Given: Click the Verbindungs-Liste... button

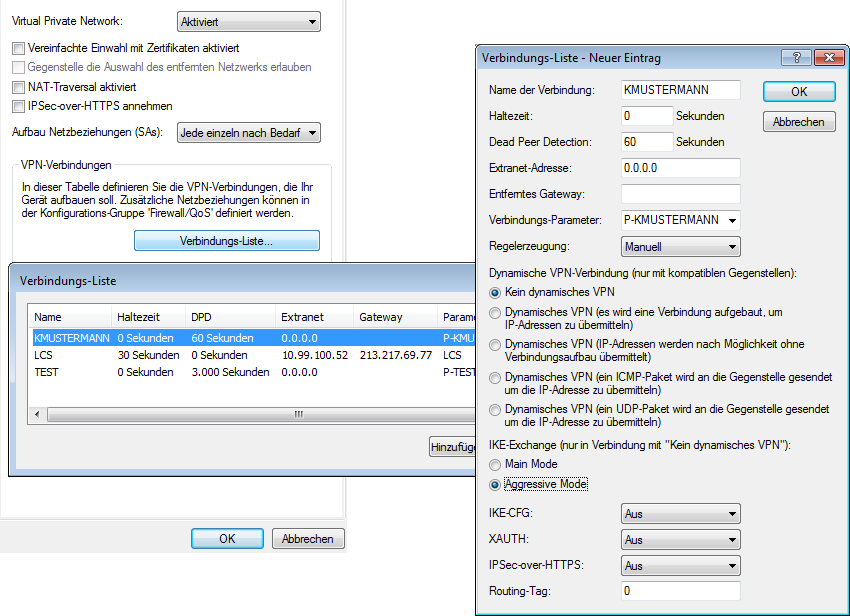Looking at the screenshot, I should point(227,241).
